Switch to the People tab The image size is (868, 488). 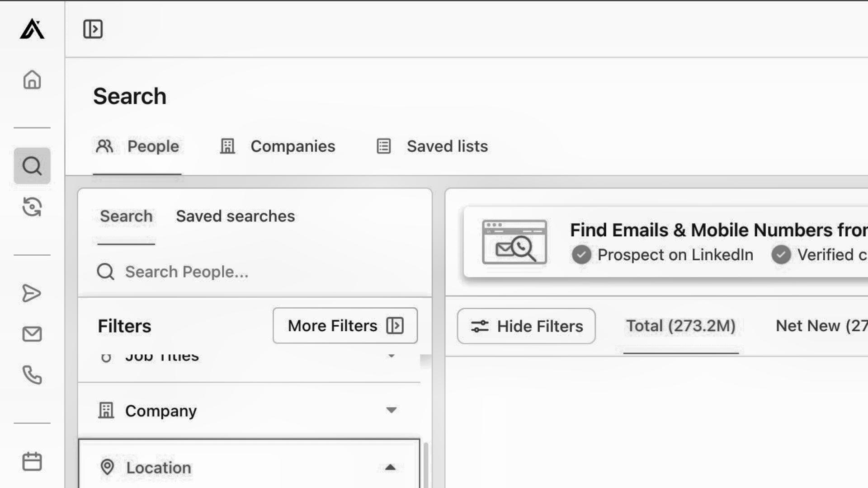[137, 146]
